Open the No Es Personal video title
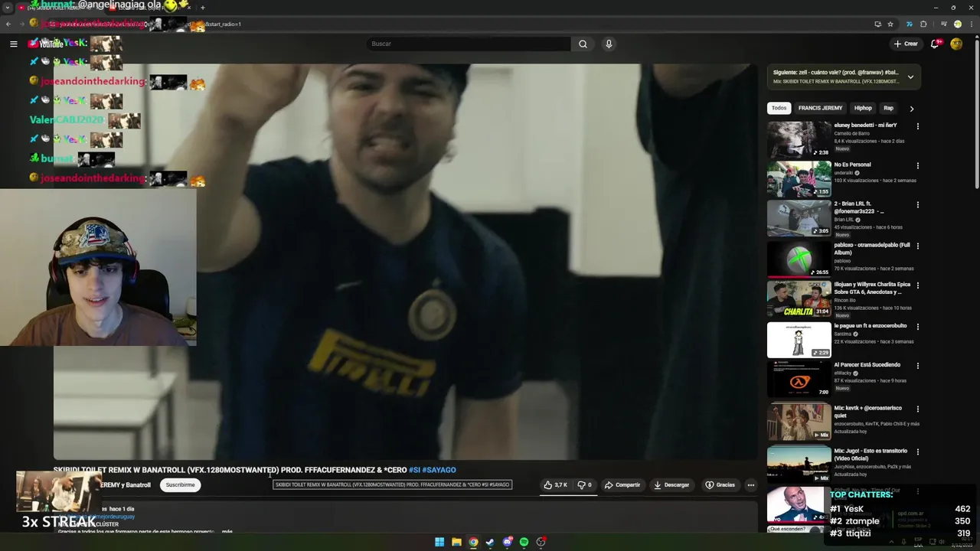The width and height of the screenshot is (980, 551). (x=852, y=165)
